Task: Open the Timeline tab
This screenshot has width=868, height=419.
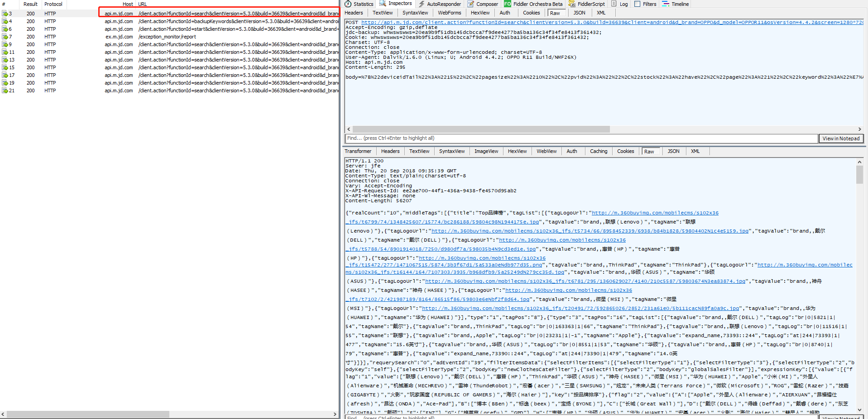Action: coord(676,4)
